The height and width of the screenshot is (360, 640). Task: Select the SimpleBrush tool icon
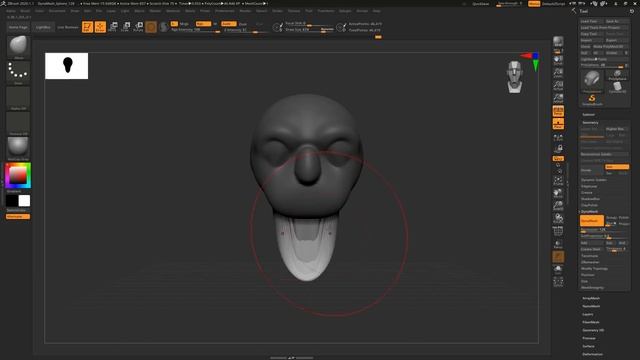coord(592,100)
